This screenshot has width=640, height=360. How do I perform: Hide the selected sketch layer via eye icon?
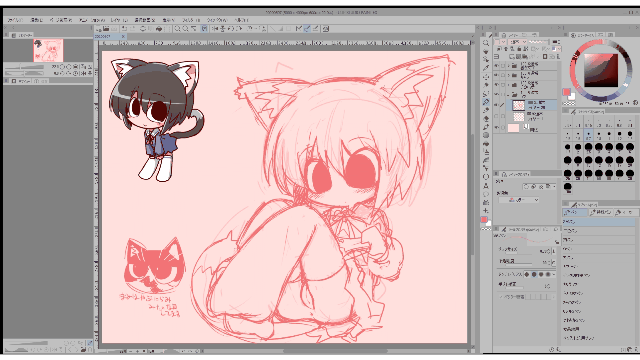tap(497, 105)
